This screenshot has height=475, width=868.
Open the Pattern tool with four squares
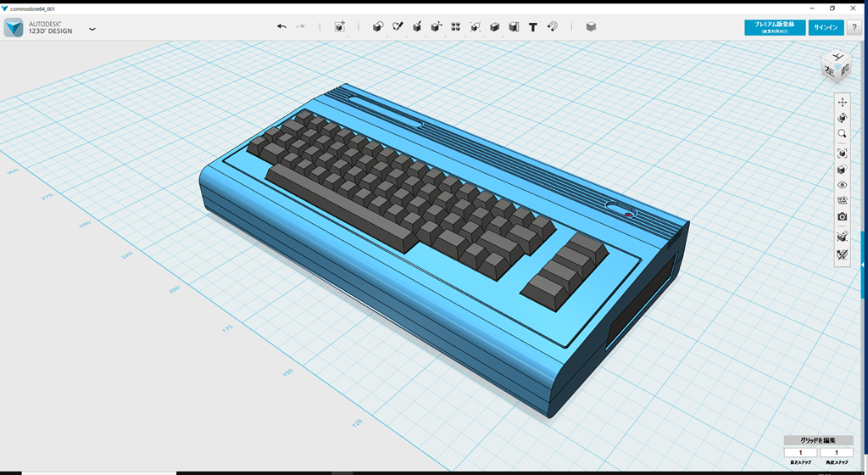tap(456, 27)
